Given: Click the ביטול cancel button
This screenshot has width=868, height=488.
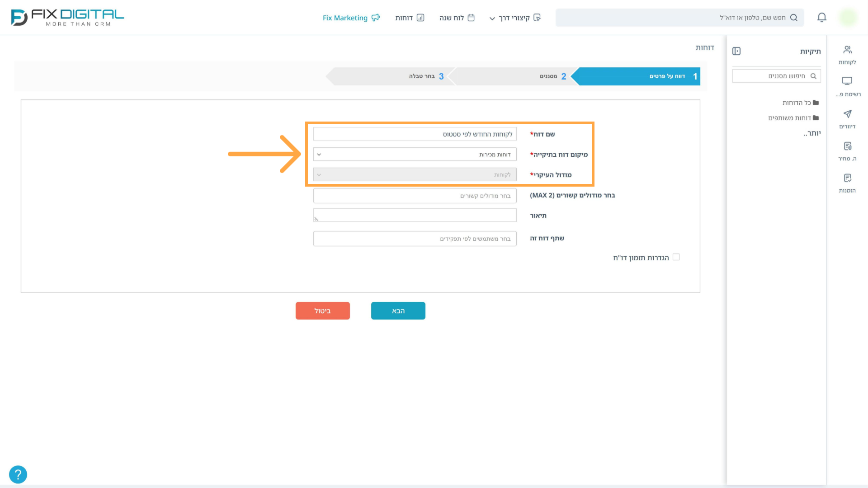Looking at the screenshot, I should point(323,311).
